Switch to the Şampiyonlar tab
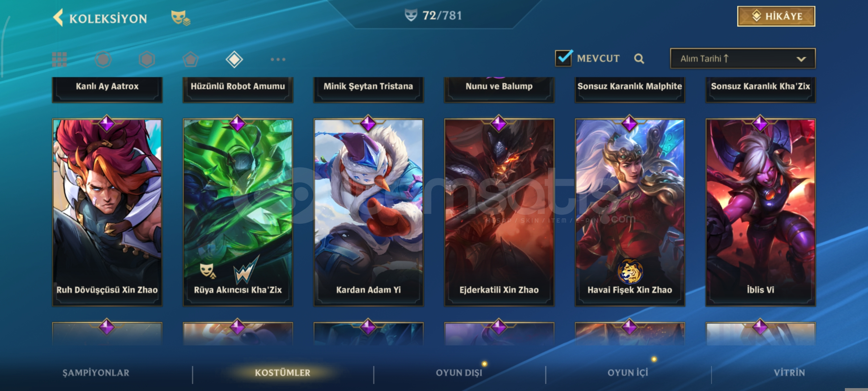 (x=96, y=373)
